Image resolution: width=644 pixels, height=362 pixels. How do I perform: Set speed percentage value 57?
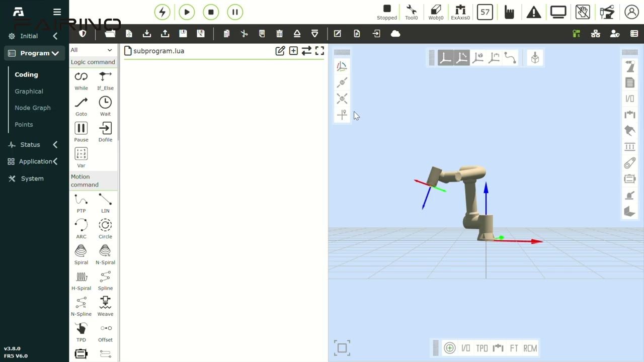coord(485,12)
